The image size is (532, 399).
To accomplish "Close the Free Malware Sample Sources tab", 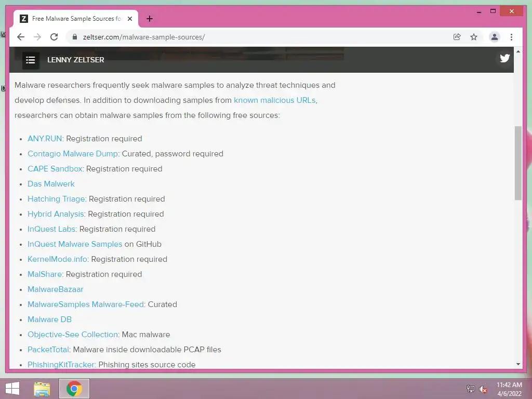I will (129, 19).
